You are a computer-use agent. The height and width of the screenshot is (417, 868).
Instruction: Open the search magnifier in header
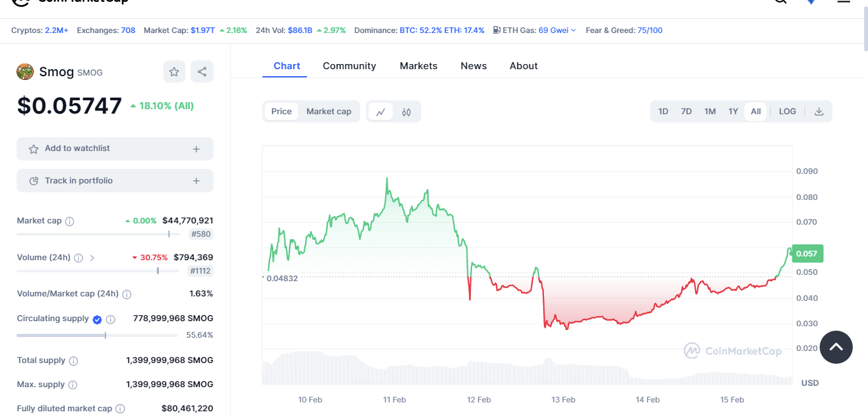tap(780, 1)
